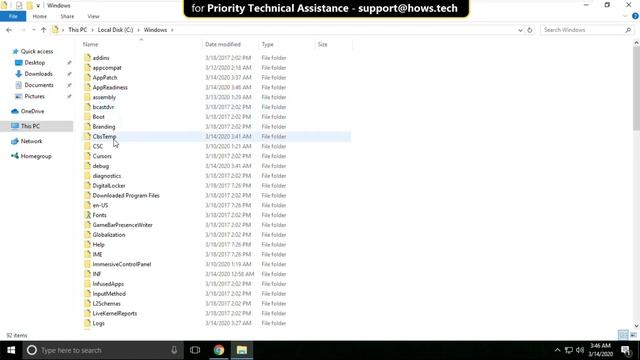Open the Help question mark icon
The image size is (640, 360).
[x=635, y=16]
